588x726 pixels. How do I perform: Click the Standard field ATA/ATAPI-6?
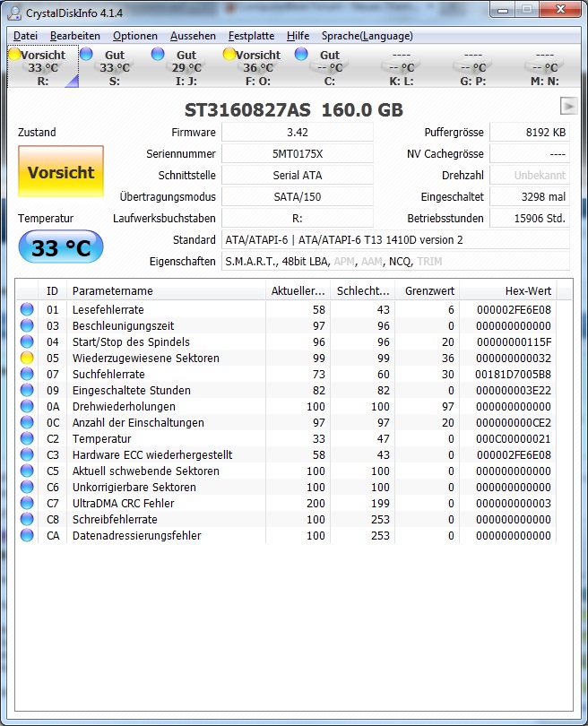pos(396,240)
